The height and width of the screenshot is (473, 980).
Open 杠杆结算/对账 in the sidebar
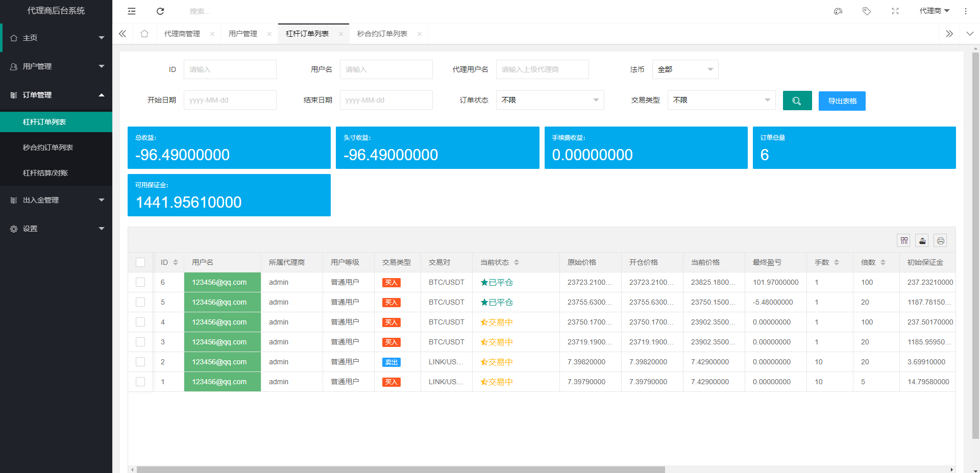pos(45,173)
